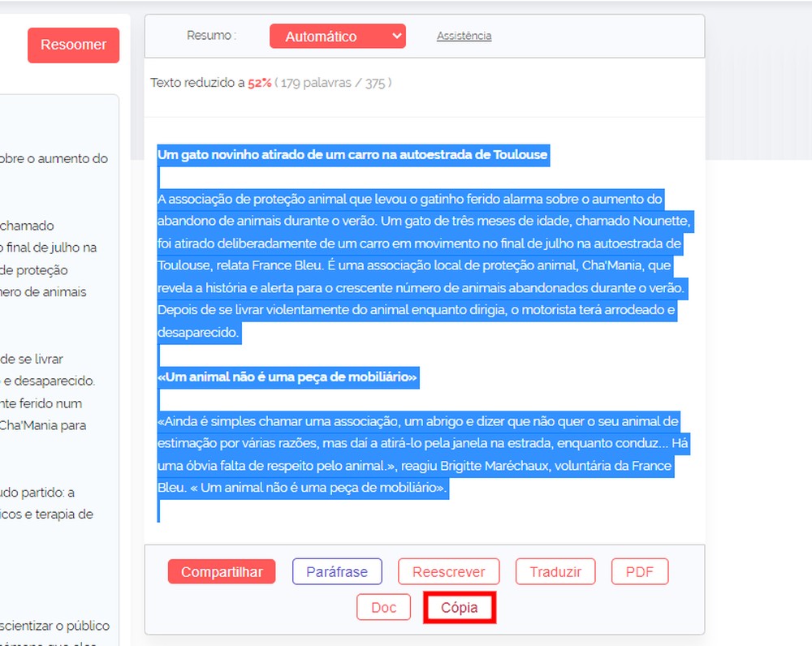
Task: Open Traduzir to translate the summary
Action: click(x=555, y=571)
